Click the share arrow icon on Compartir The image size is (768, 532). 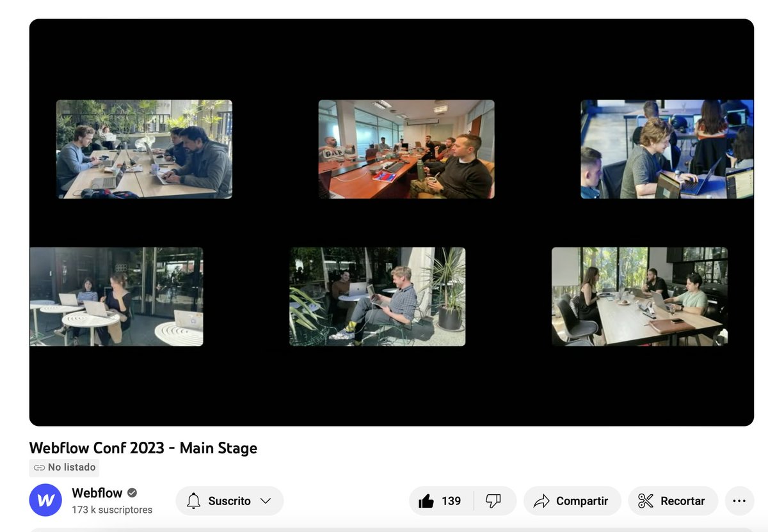[x=541, y=501]
